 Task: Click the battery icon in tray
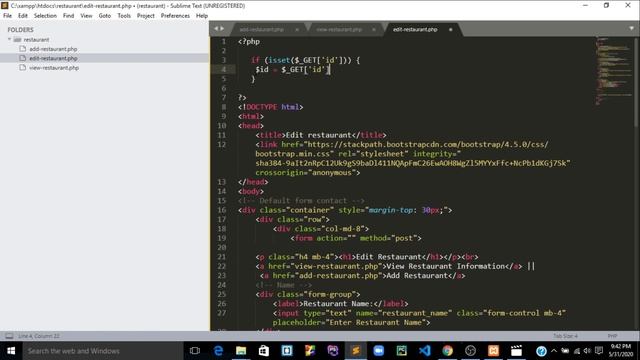pos(565,351)
